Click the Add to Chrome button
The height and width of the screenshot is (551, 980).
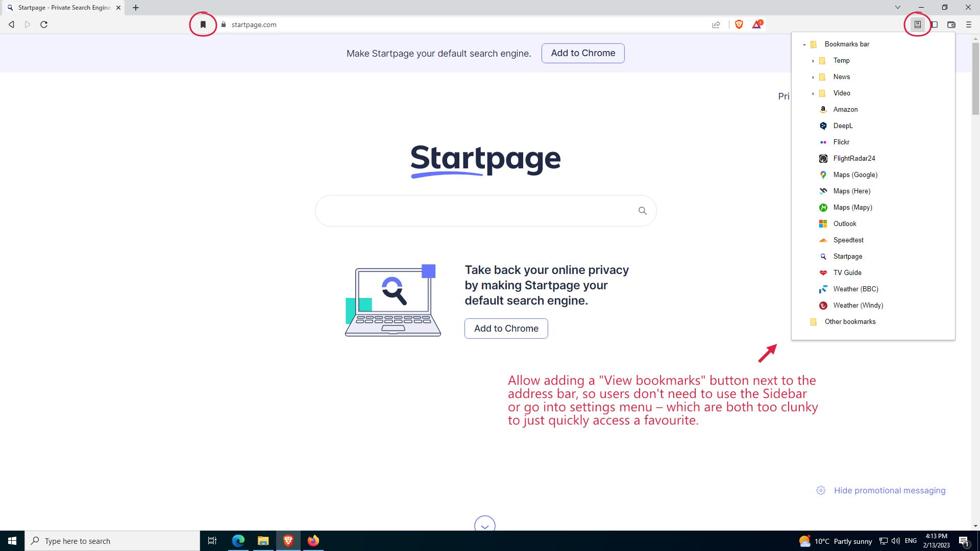(583, 53)
